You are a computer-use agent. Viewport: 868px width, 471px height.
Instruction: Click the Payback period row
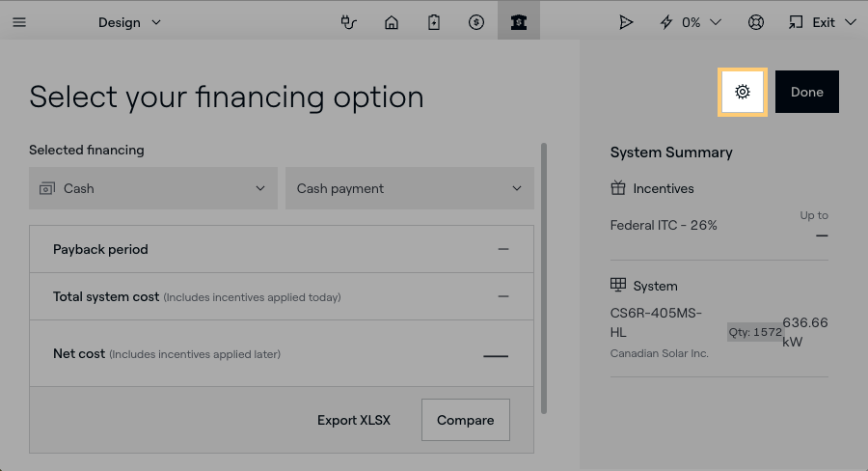(281, 249)
